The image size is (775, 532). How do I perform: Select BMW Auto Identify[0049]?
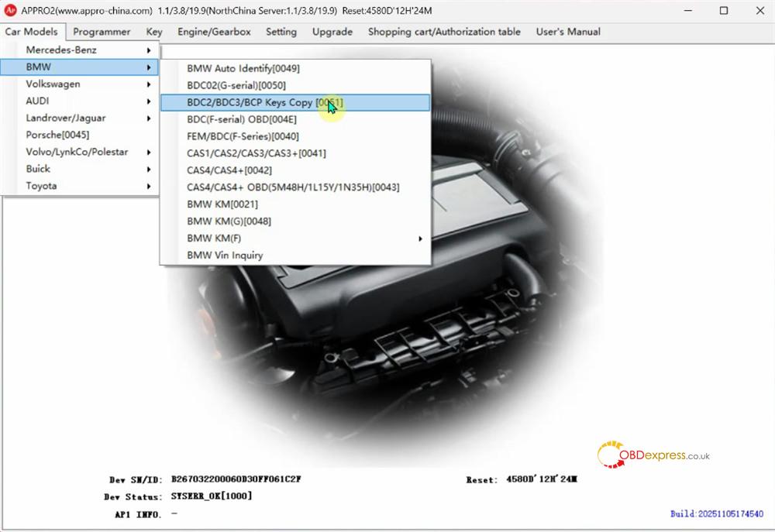pyautogui.click(x=243, y=68)
